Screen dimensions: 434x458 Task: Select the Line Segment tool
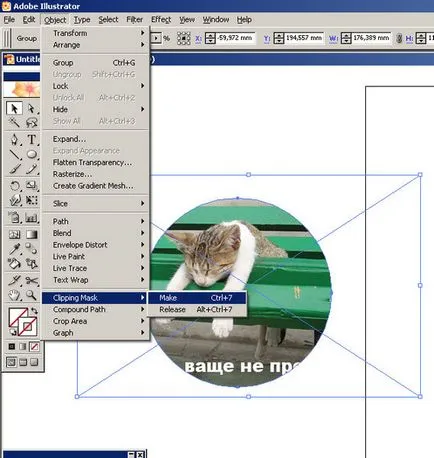pos(14,154)
